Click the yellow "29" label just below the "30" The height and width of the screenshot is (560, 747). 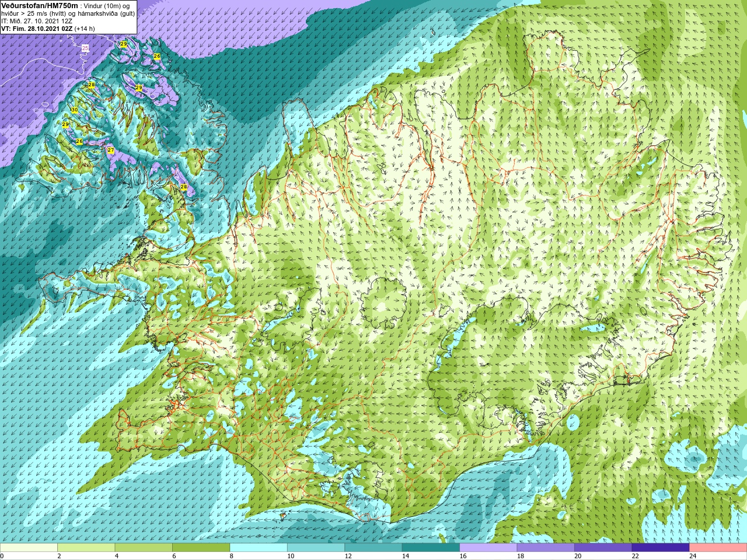click(x=65, y=125)
